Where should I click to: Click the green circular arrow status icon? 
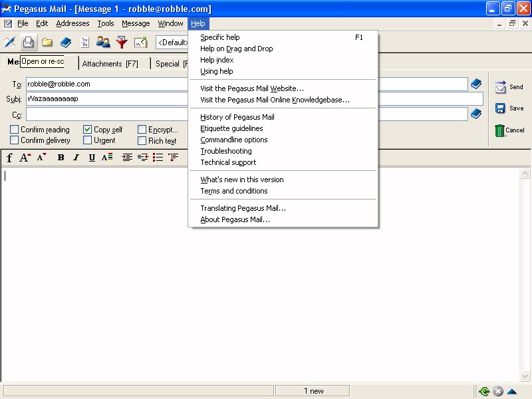[484, 392]
